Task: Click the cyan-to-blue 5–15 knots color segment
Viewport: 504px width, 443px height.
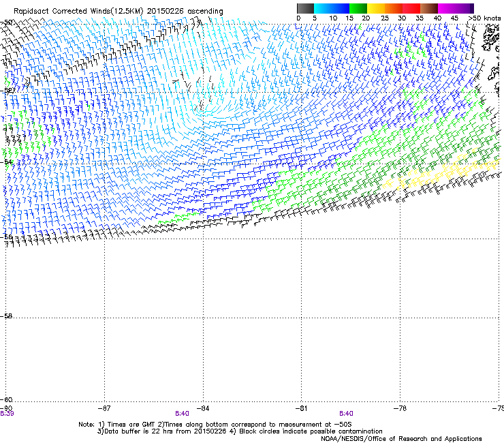Action: pyautogui.click(x=332, y=8)
